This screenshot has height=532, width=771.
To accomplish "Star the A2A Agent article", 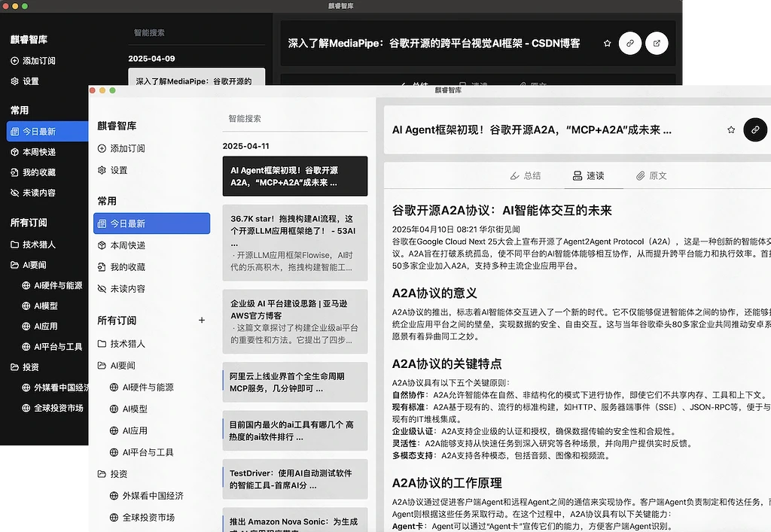I will tap(730, 129).
